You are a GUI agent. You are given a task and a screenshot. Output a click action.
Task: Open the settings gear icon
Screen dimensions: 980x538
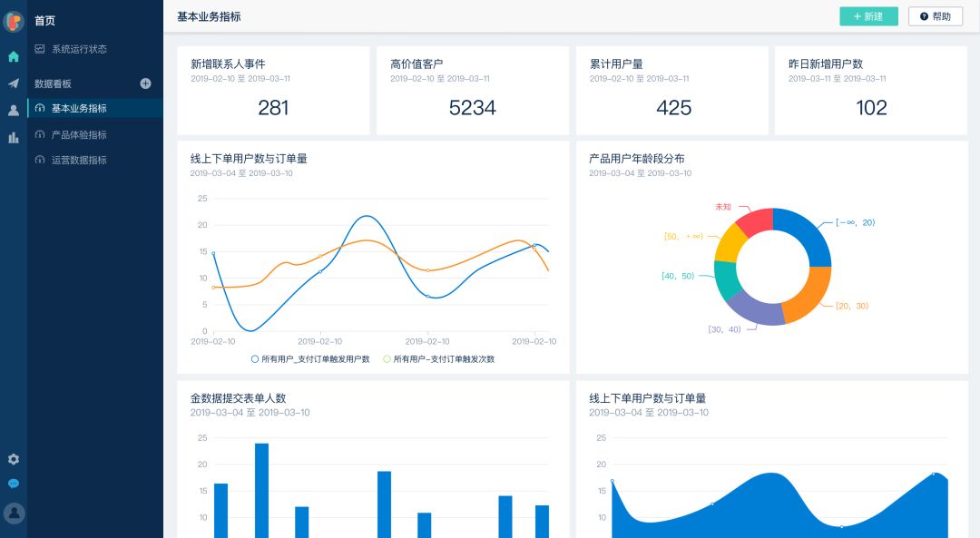(x=13, y=459)
